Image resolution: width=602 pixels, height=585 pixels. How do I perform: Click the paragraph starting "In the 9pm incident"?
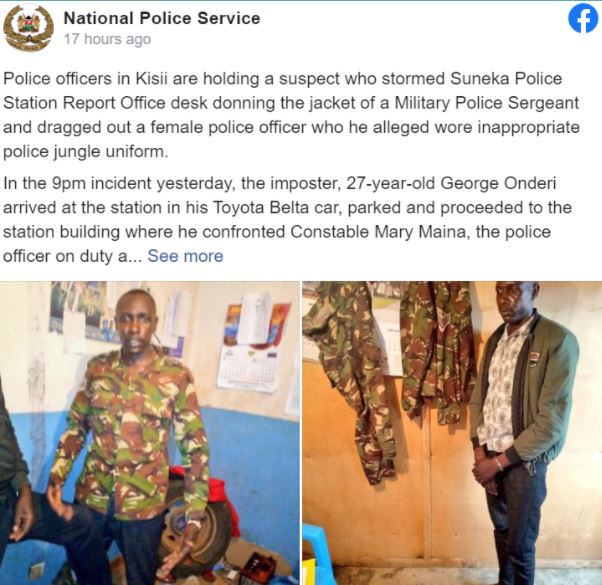(288, 220)
